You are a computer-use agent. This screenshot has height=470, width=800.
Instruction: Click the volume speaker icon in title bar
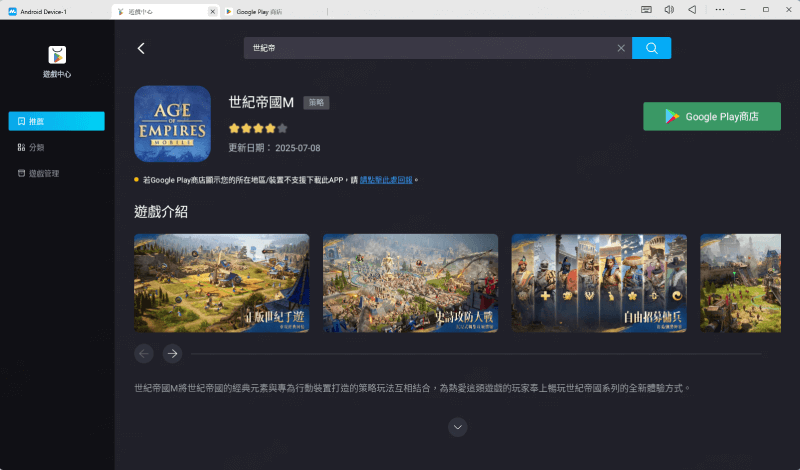pos(669,9)
